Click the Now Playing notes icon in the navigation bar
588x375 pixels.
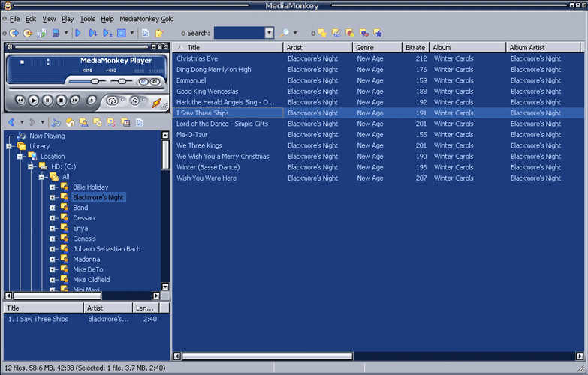point(56,122)
